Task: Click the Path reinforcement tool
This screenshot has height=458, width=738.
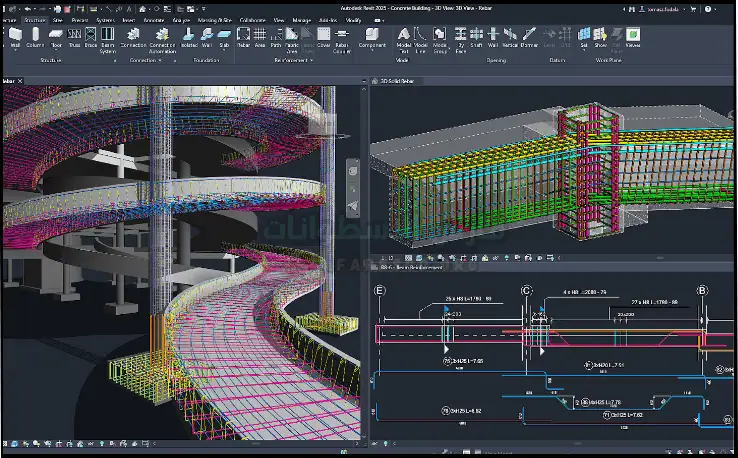Action: coord(276,37)
